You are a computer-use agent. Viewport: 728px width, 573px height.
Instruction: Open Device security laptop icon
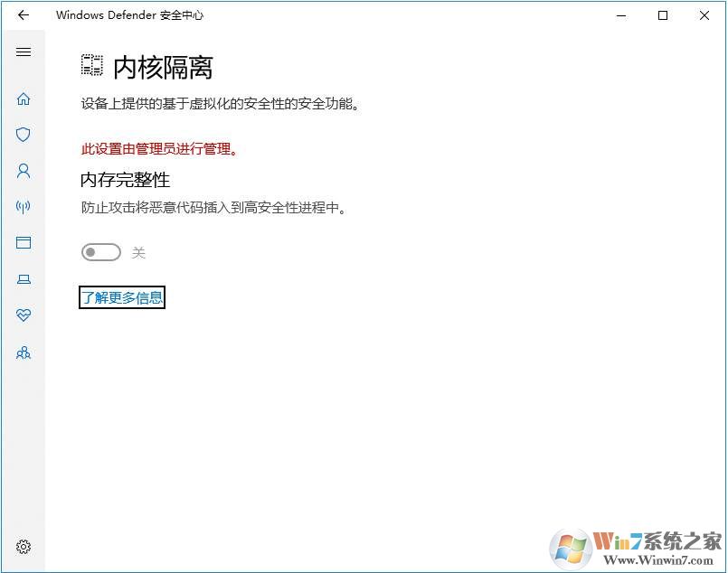(x=24, y=279)
